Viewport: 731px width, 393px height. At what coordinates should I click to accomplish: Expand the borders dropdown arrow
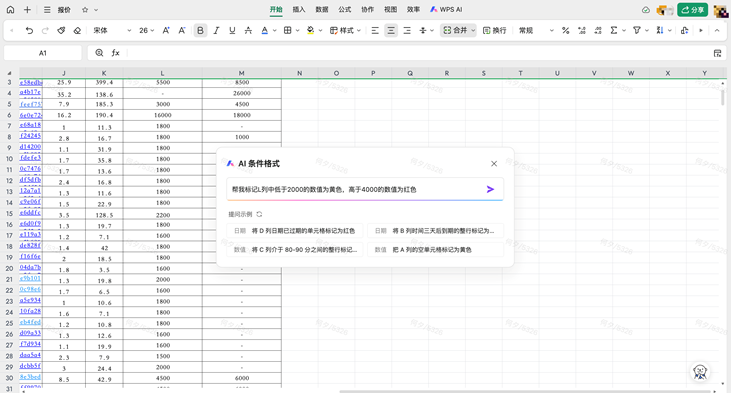pyautogui.click(x=297, y=30)
